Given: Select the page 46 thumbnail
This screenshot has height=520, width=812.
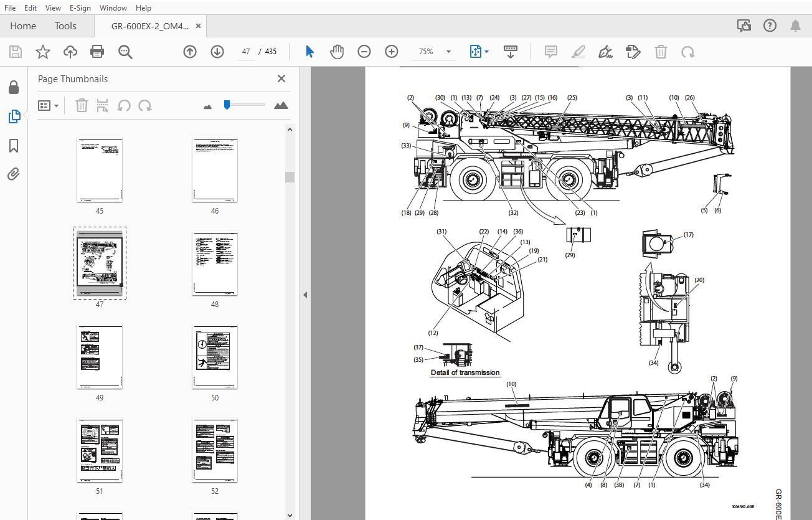Looking at the screenshot, I should pyautogui.click(x=215, y=170).
